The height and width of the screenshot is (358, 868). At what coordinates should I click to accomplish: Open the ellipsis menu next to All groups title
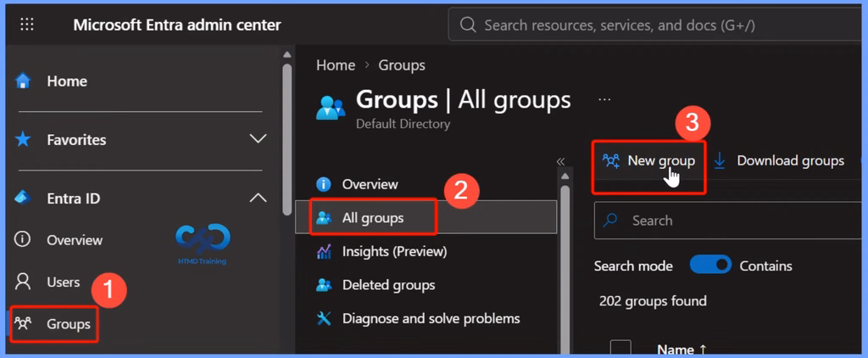pyautogui.click(x=604, y=100)
